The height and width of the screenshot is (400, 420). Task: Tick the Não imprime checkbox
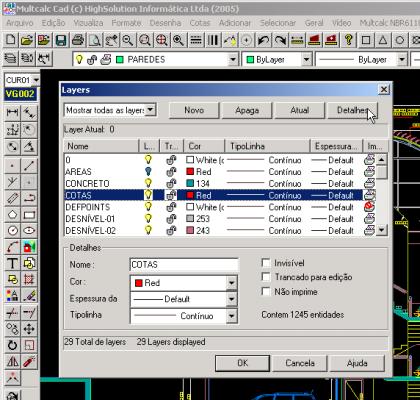point(266,292)
